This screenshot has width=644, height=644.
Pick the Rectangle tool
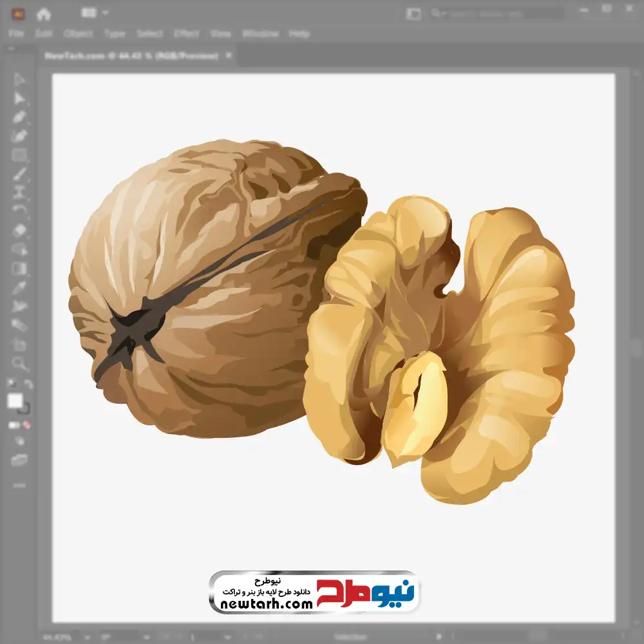tap(19, 155)
